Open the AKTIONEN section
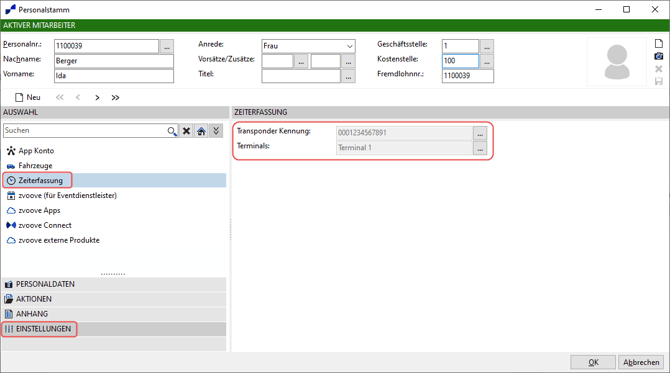 point(115,299)
